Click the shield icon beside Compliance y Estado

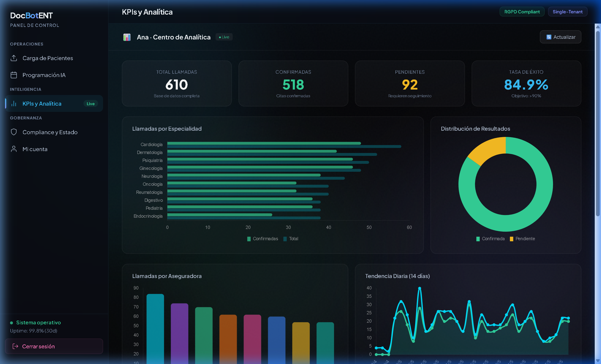tap(14, 132)
